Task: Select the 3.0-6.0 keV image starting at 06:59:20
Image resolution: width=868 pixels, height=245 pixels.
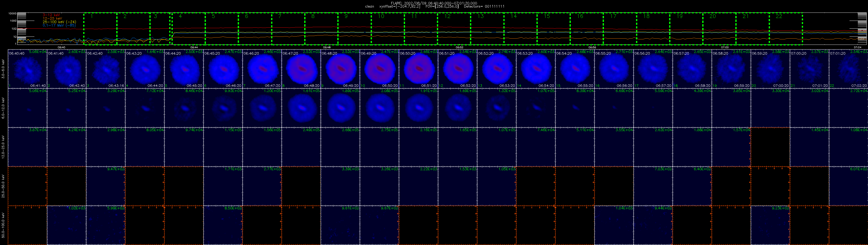Action: coord(770,69)
